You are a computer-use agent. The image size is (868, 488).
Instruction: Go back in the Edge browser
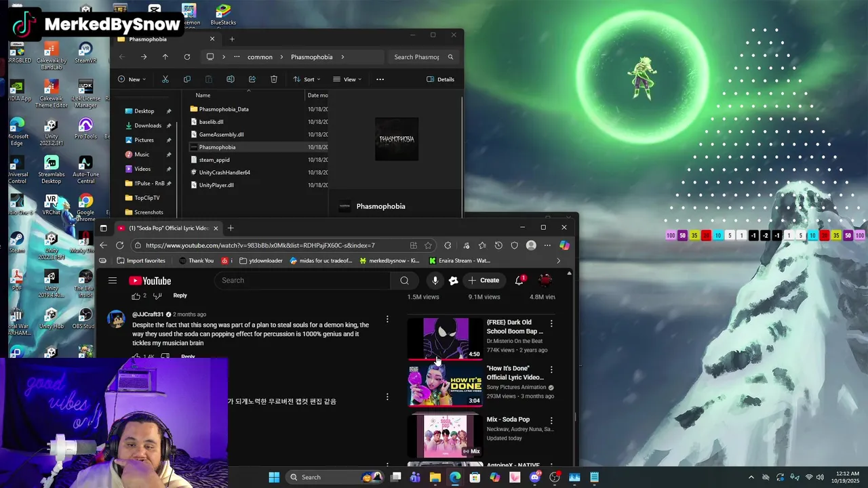click(x=103, y=245)
